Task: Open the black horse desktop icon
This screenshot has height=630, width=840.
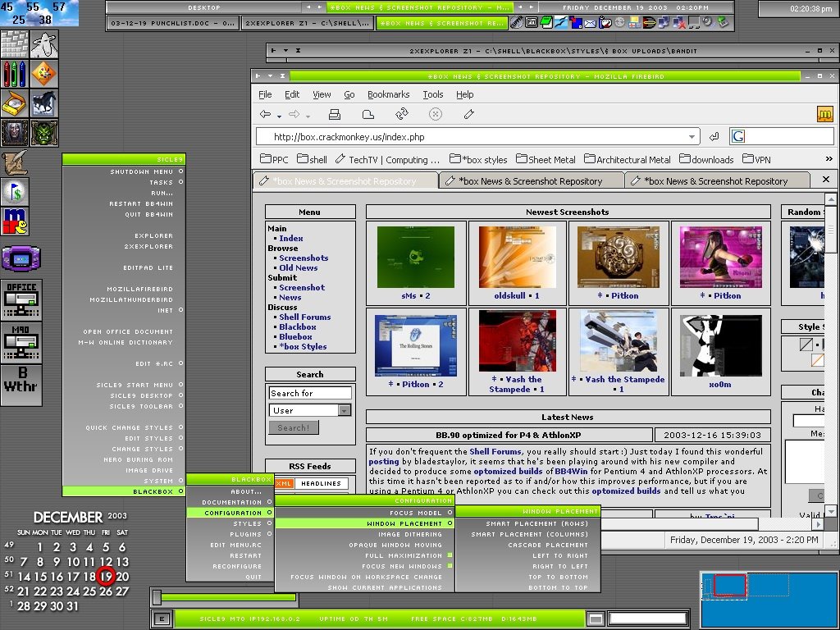Action: click(x=44, y=103)
